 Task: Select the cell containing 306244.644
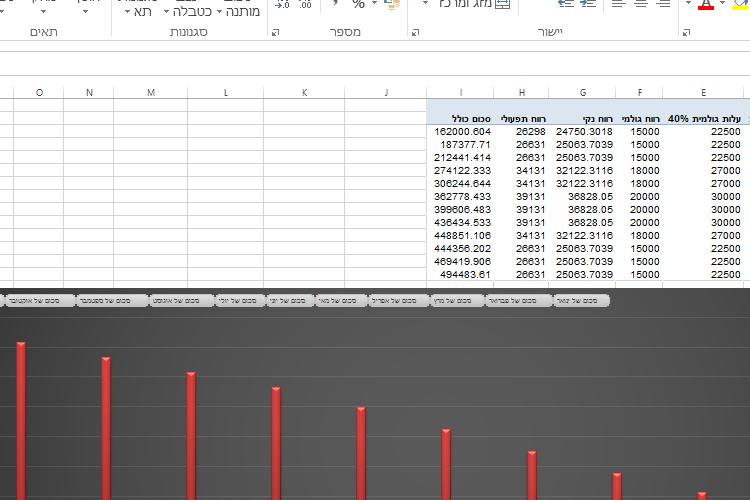tap(460, 183)
